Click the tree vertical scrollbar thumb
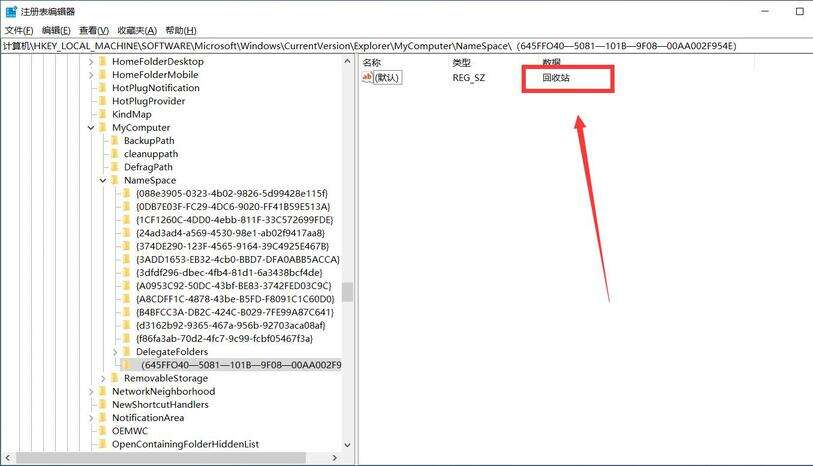Screen dimensions: 813x466 (347, 292)
